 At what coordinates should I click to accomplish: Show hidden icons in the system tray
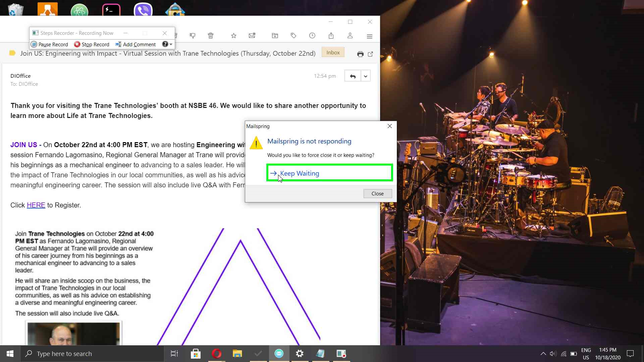point(543,353)
